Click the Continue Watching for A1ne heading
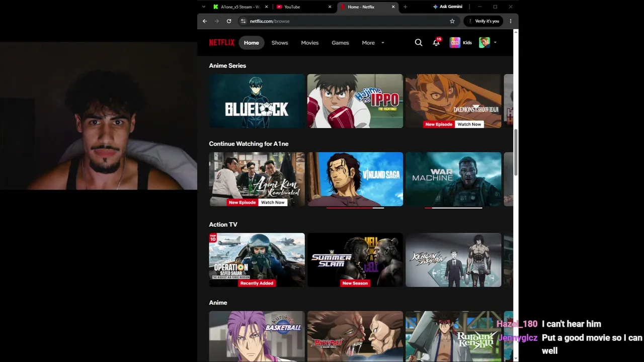 point(249,144)
